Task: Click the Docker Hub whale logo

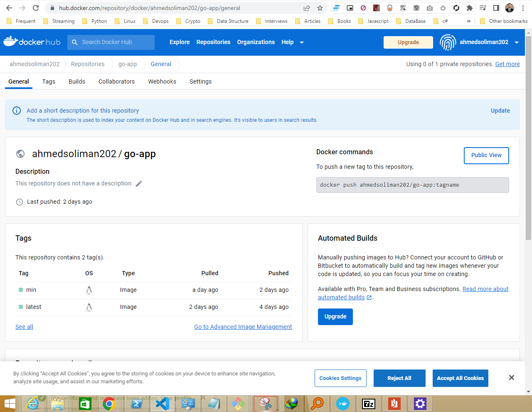Action: (x=32, y=42)
